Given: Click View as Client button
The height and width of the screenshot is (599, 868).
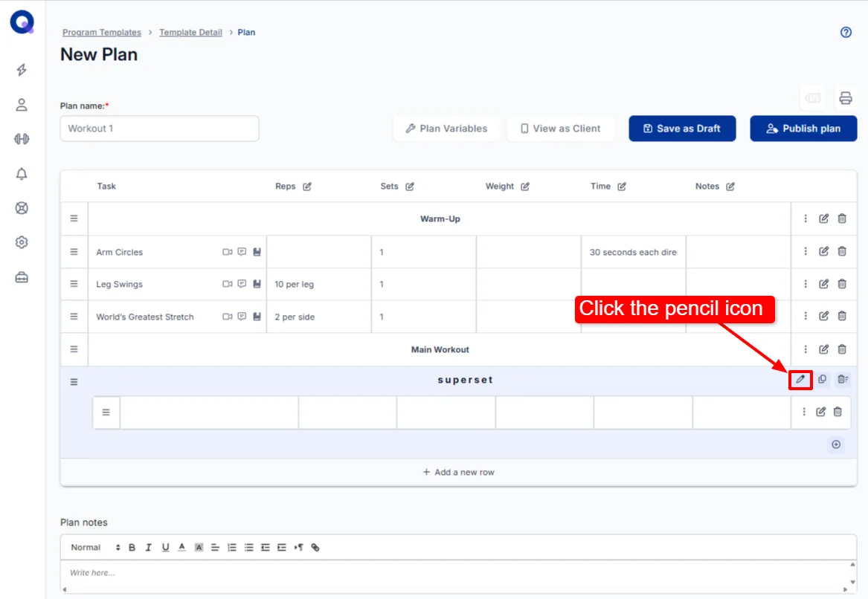Looking at the screenshot, I should coord(560,129).
